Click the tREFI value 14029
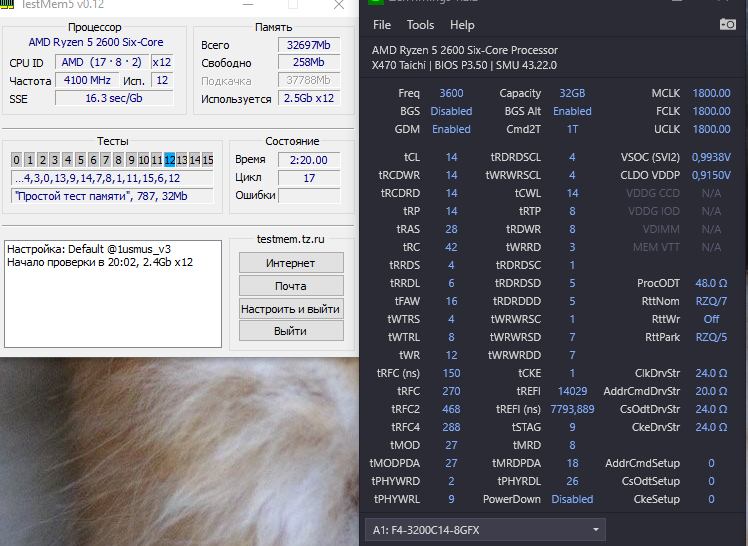The width and height of the screenshot is (748, 546). tap(572, 391)
